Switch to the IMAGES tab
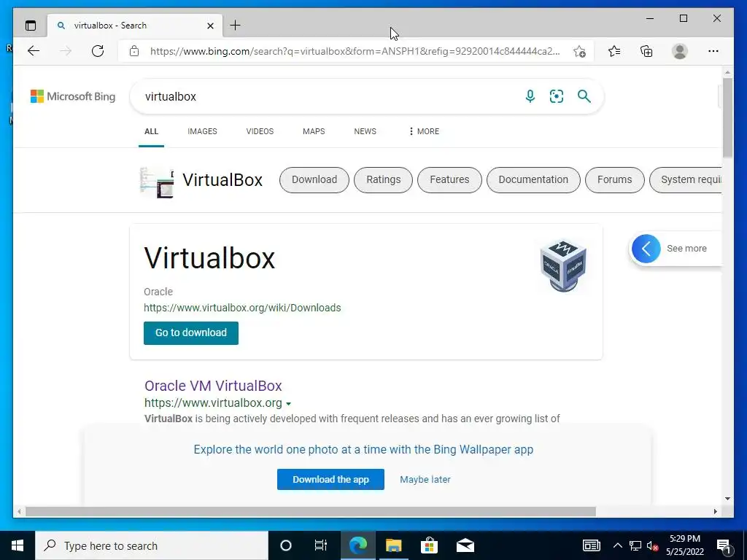747x560 pixels. pyautogui.click(x=202, y=131)
